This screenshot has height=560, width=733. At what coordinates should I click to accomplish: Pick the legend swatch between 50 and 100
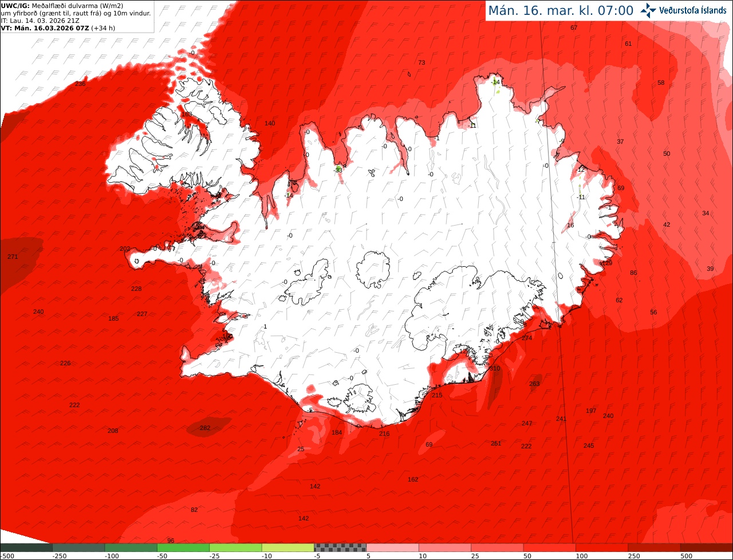(549, 547)
